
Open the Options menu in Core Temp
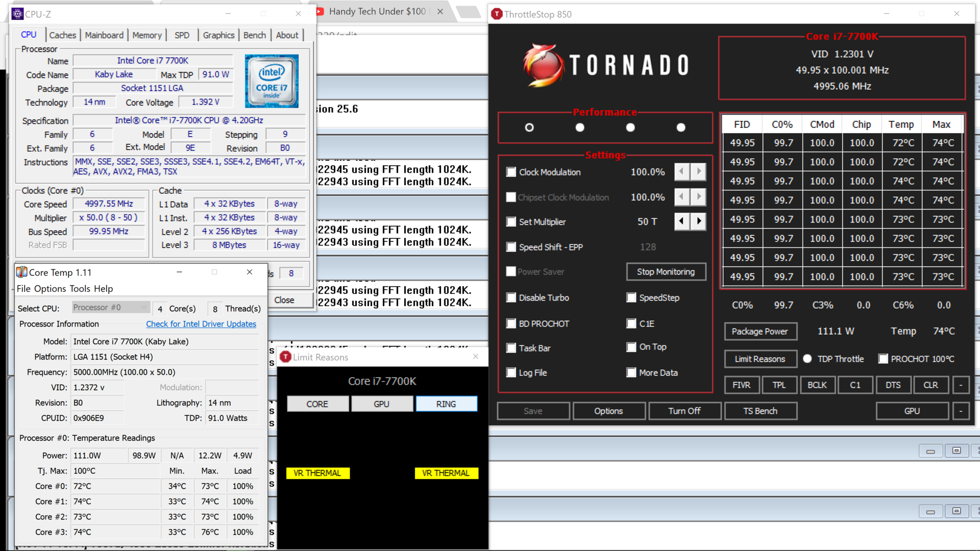click(x=50, y=288)
